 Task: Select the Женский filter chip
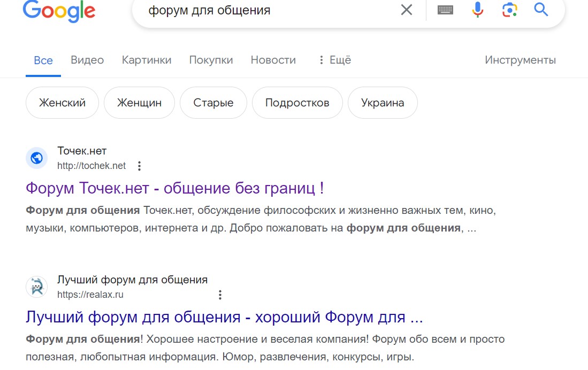[x=62, y=103]
